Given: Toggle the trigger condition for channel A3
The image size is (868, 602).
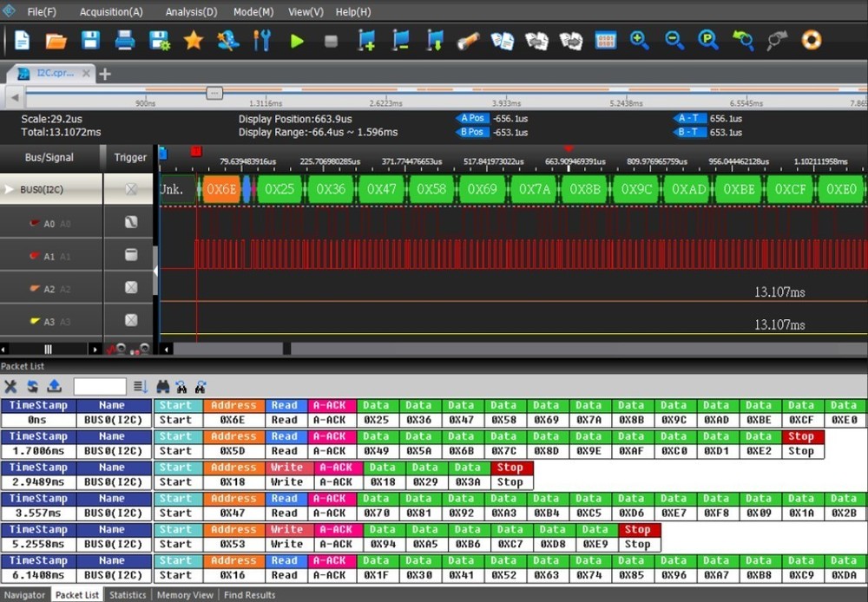Looking at the screenshot, I should [x=131, y=320].
